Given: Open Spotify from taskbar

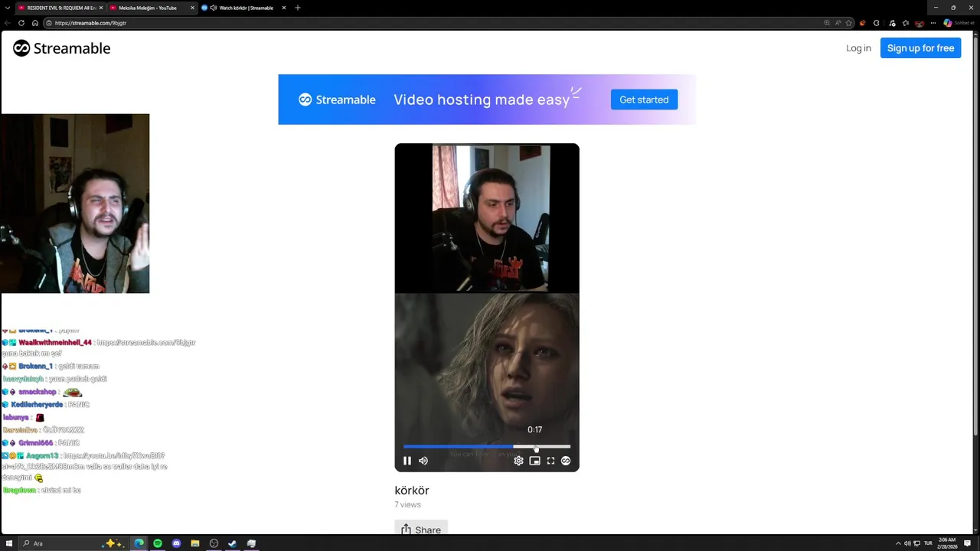Looking at the screenshot, I should [158, 543].
